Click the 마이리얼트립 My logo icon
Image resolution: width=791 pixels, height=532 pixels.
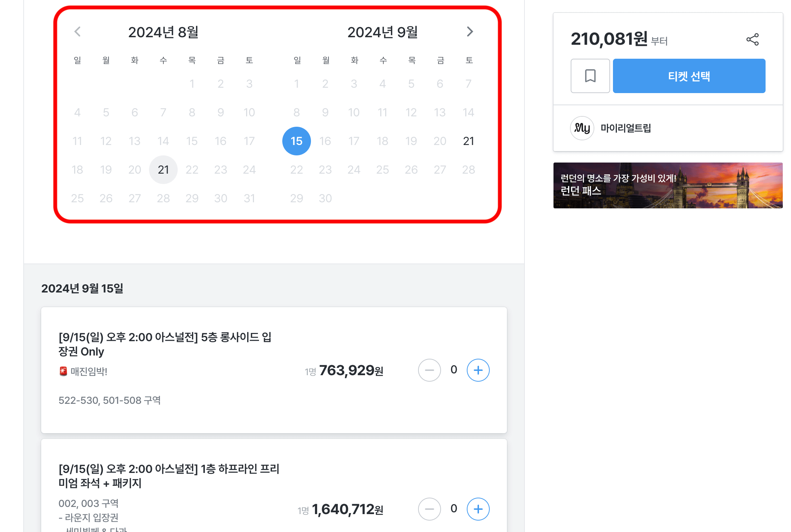(x=582, y=128)
